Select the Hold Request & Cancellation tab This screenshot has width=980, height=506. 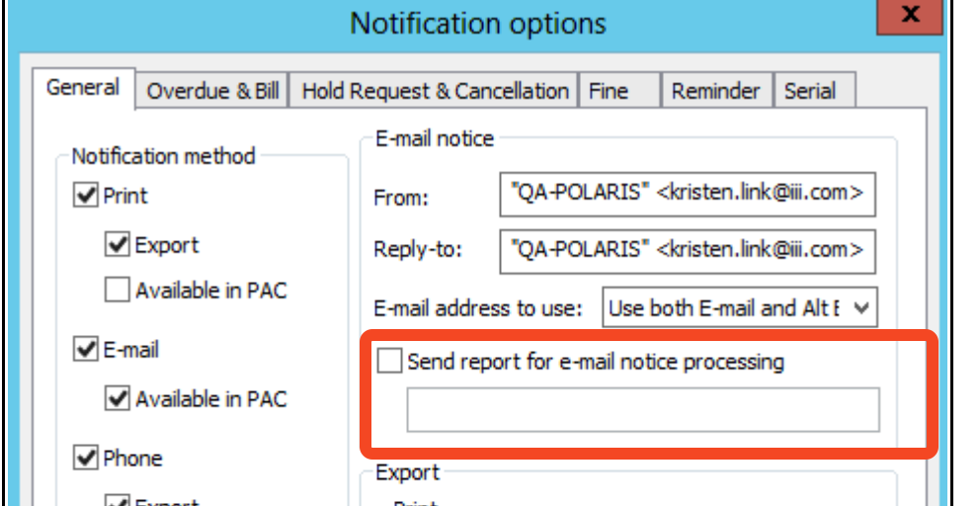tap(435, 92)
